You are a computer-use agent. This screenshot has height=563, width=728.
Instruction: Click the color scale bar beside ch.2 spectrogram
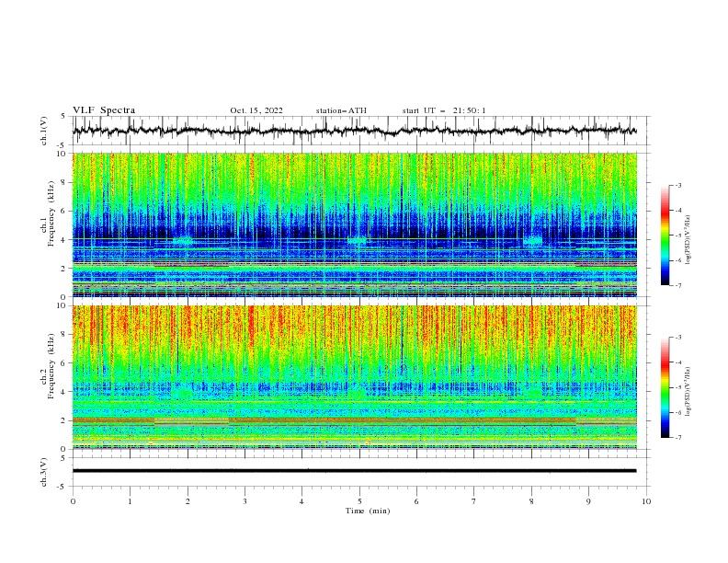coord(665,387)
